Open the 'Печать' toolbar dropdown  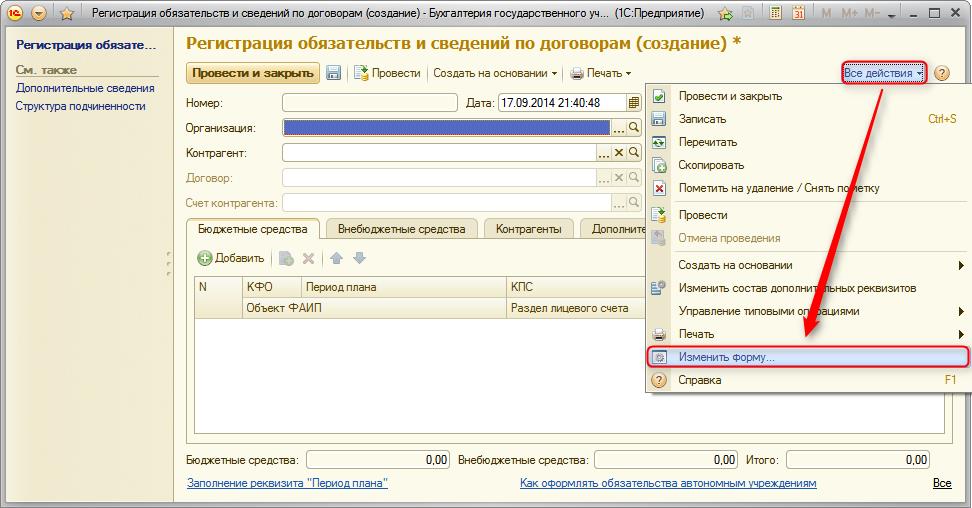coord(601,73)
